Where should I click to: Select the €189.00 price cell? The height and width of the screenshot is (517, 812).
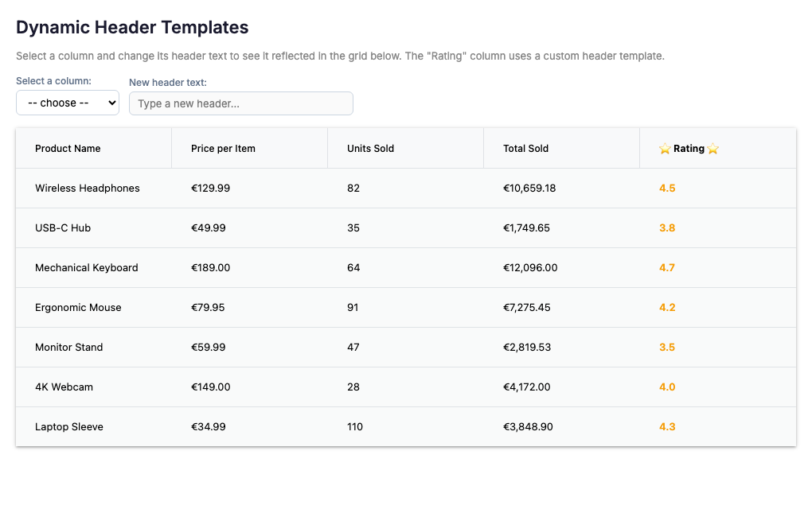coord(210,268)
